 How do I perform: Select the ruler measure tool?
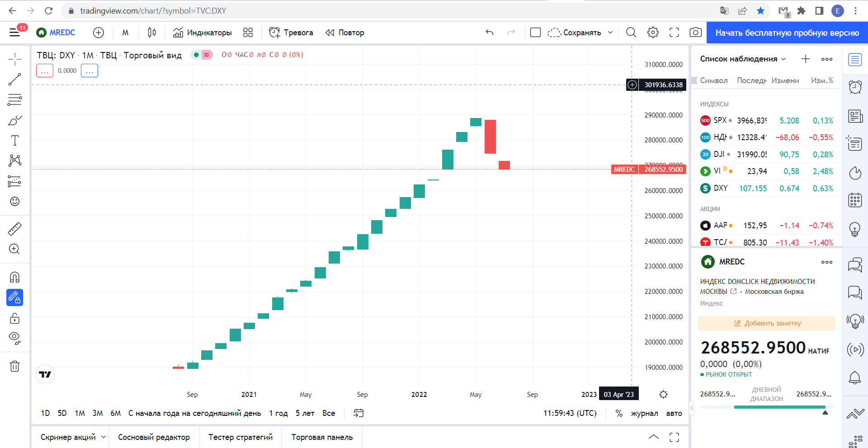click(x=15, y=229)
